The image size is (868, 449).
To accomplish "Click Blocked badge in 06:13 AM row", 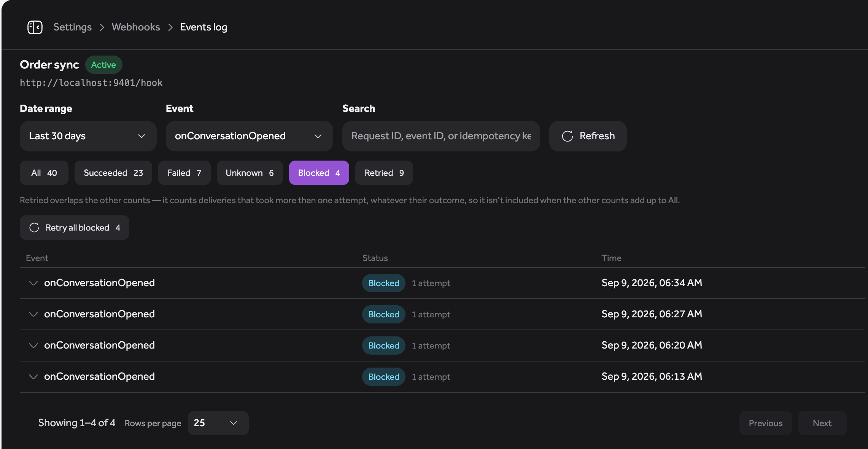I will click(384, 377).
